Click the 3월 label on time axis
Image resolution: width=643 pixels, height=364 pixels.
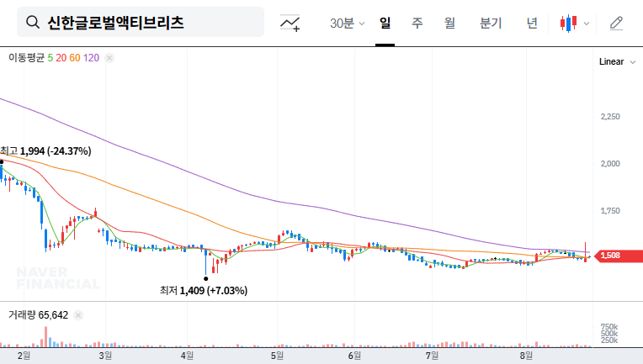click(x=105, y=356)
